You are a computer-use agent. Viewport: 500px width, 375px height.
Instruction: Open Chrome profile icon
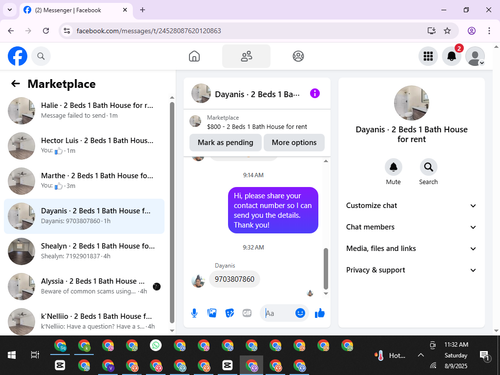pos(471,31)
